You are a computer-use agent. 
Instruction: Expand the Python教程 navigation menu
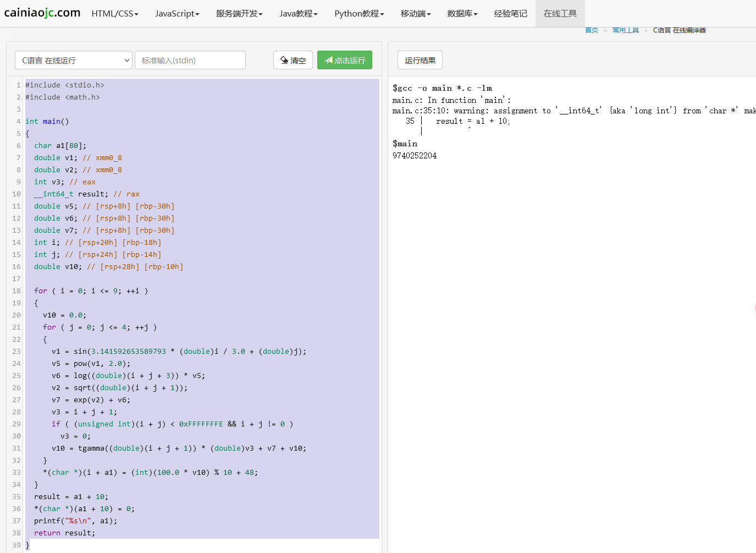[359, 13]
